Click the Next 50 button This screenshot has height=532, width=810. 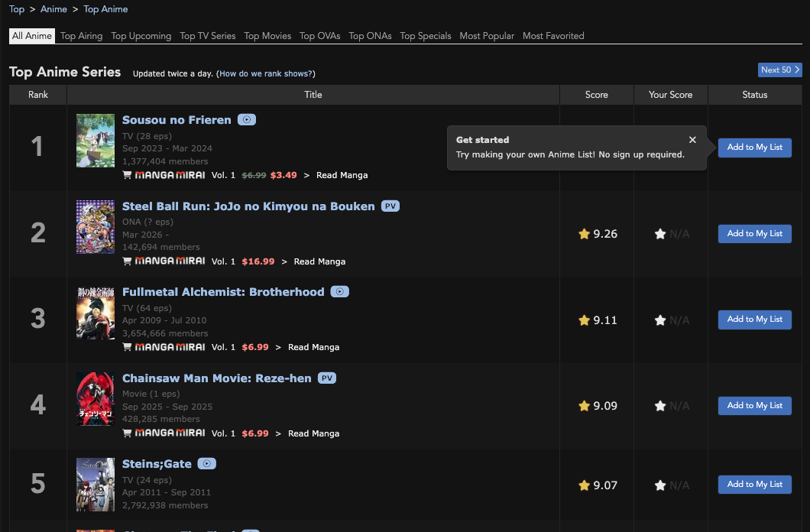(779, 70)
